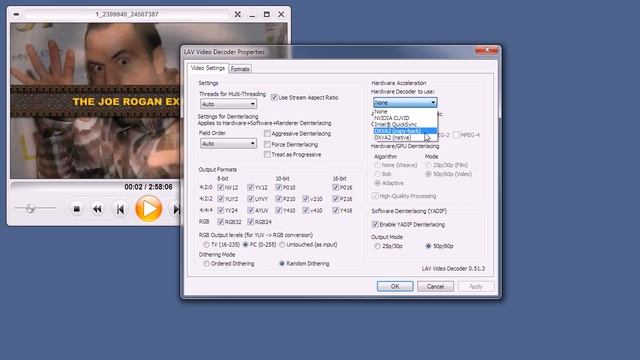Open Threads for Multi-Threading dropdown
Viewport: 640px width, 360px height.
[x=228, y=104]
